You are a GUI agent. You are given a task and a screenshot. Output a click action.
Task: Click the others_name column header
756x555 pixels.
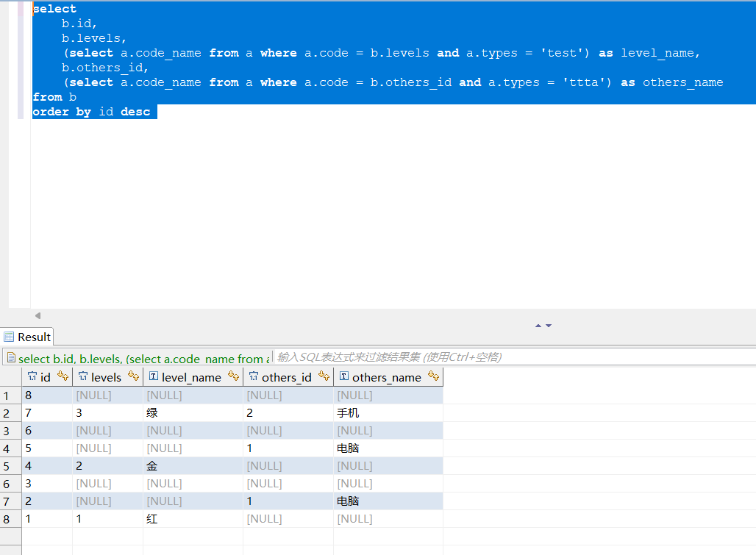(387, 377)
